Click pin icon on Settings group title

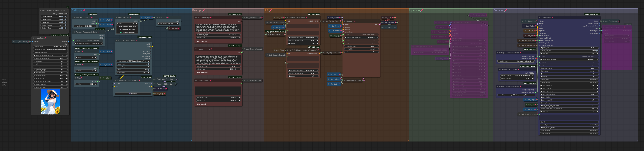[84, 11]
